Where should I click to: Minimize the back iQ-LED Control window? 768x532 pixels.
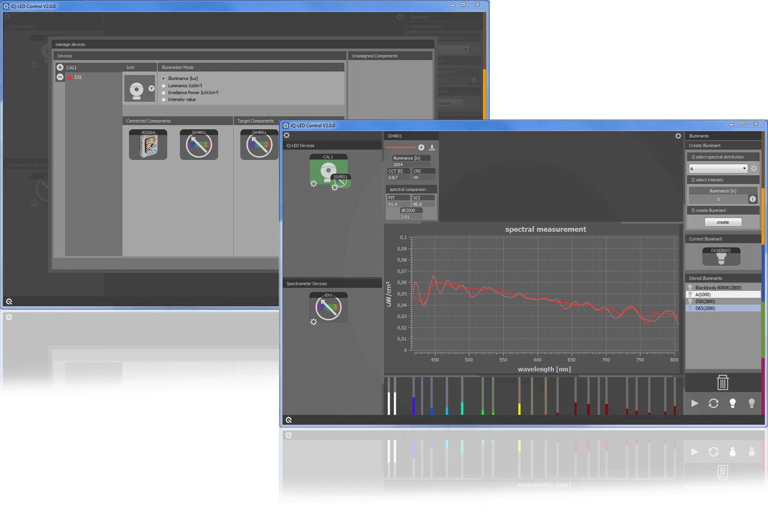click(x=453, y=5)
